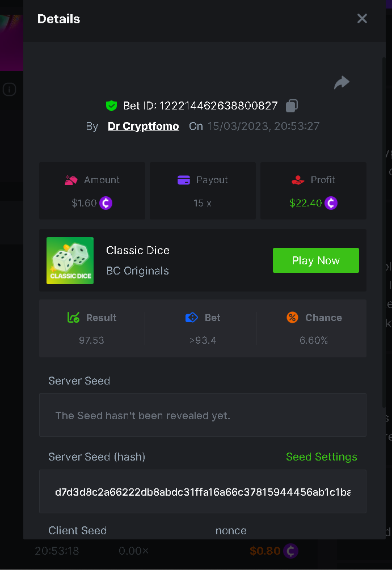Image resolution: width=392 pixels, height=570 pixels.
Task: Click the green Result chart icon
Action: pos(73,318)
